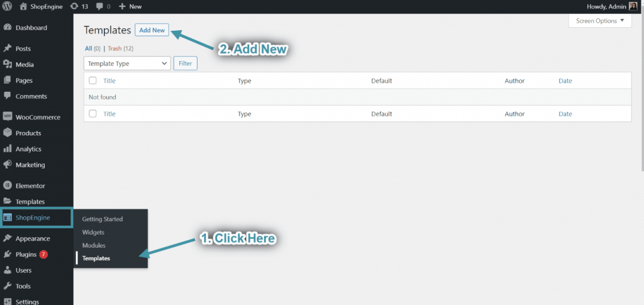
Task: Click the Marketing megaphone icon
Action: coord(8,165)
